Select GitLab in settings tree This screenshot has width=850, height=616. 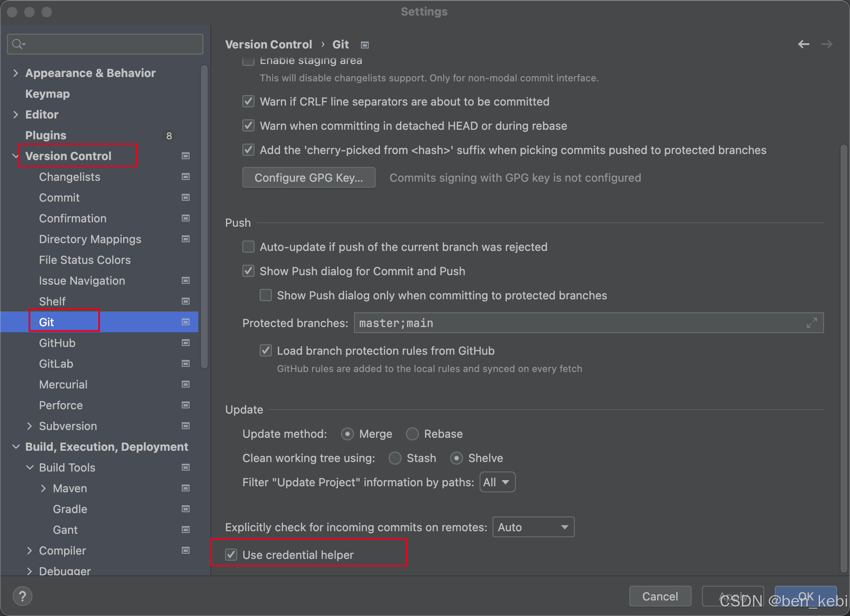(56, 363)
